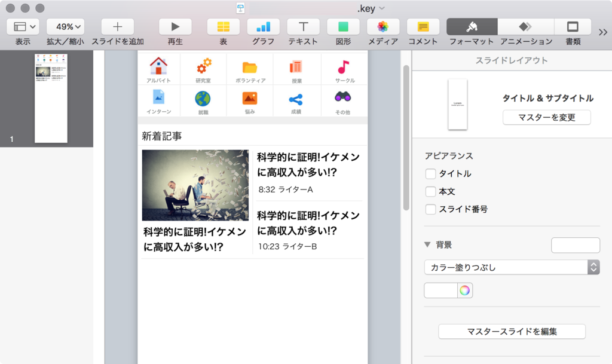Image resolution: width=612 pixels, height=364 pixels.
Task: Show more toolbar items with the chevrons
Action: (602, 32)
